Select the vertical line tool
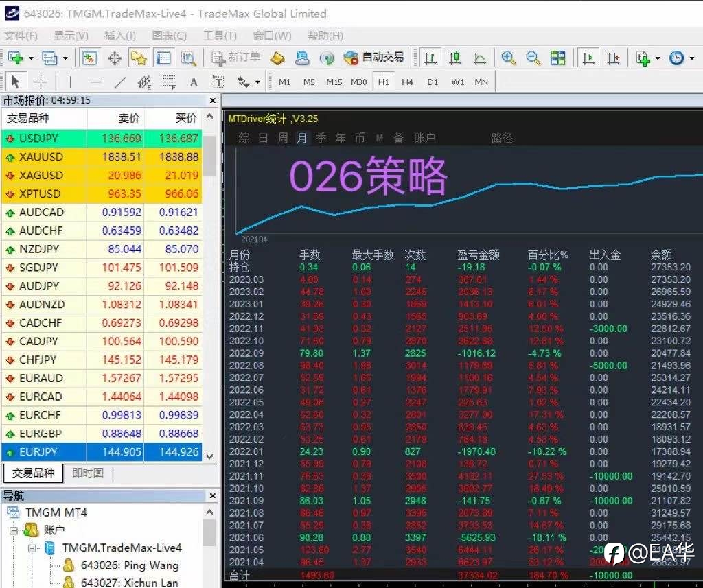703x588 pixels. pyautogui.click(x=71, y=82)
